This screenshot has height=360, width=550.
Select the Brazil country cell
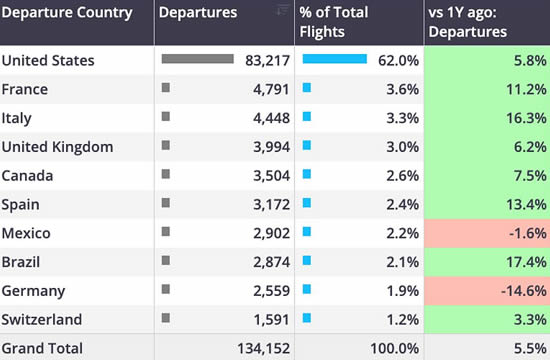[21, 262]
